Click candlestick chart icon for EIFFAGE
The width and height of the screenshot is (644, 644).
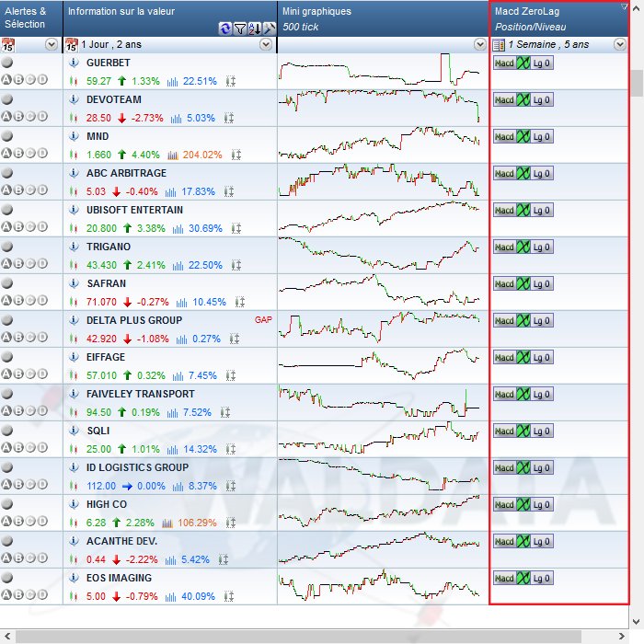point(74,375)
